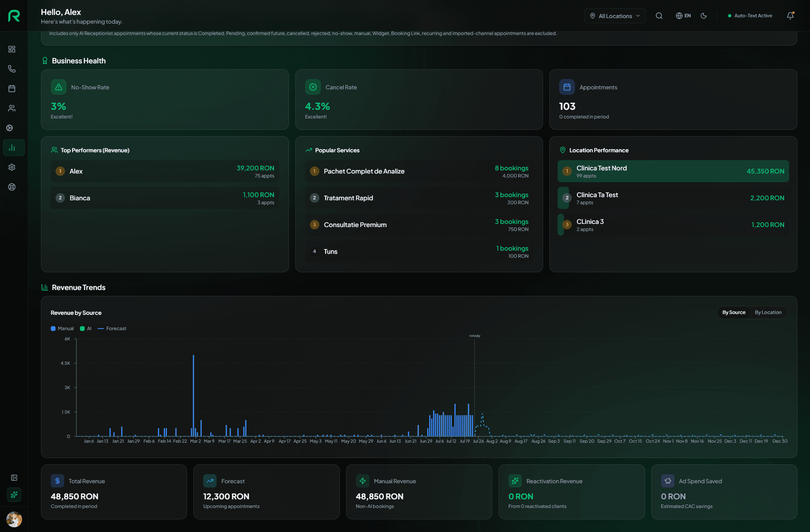The image size is (810, 532).
Task: Expand the All Locations dropdown
Action: point(615,16)
